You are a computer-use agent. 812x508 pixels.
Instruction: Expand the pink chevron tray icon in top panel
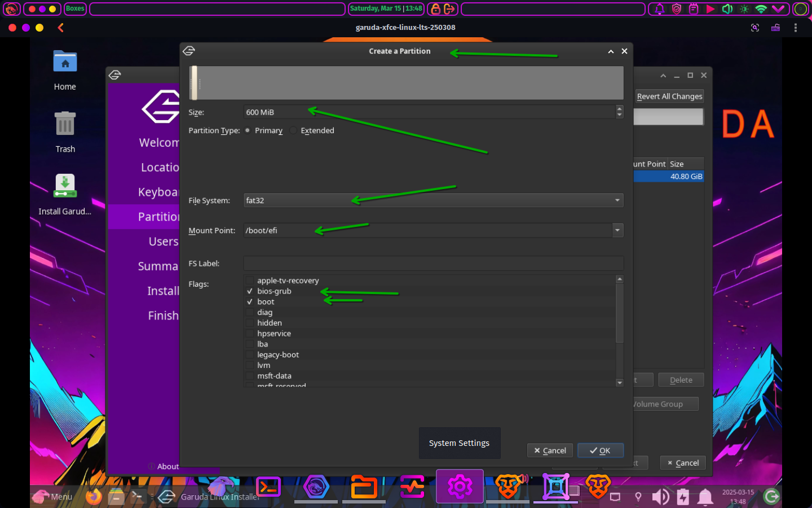[778, 8]
